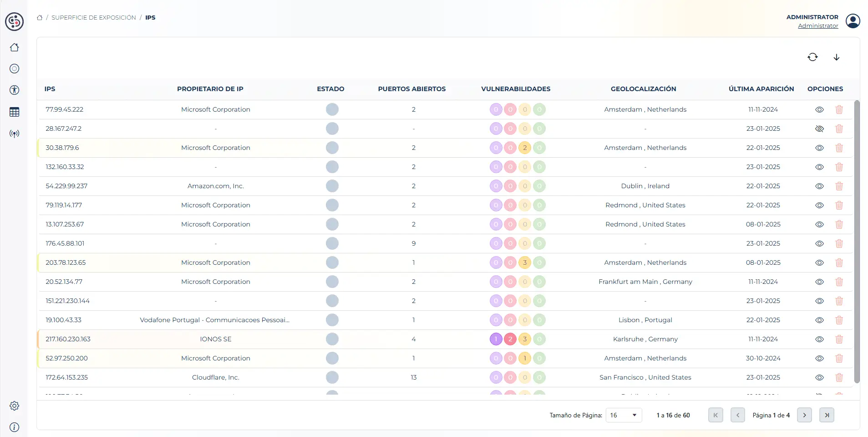
Task: Delete the row for IP 77.99.45.222
Action: [839, 109]
